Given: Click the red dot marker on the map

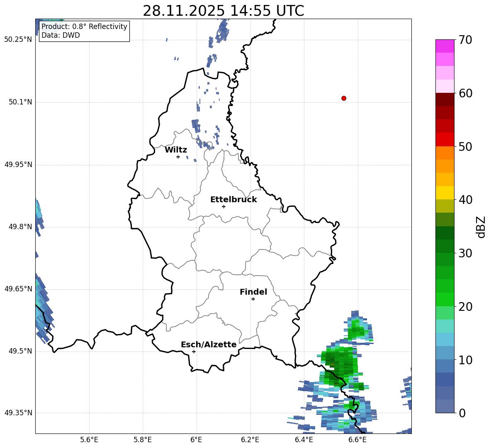Looking at the screenshot, I should click(x=344, y=98).
